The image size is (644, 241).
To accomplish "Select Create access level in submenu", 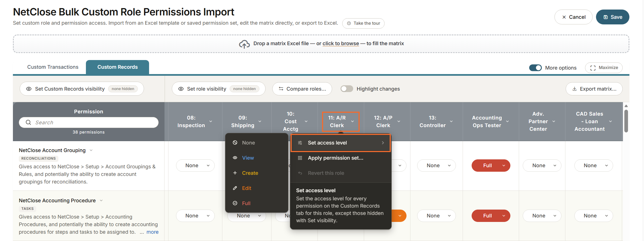I will tap(257, 173).
